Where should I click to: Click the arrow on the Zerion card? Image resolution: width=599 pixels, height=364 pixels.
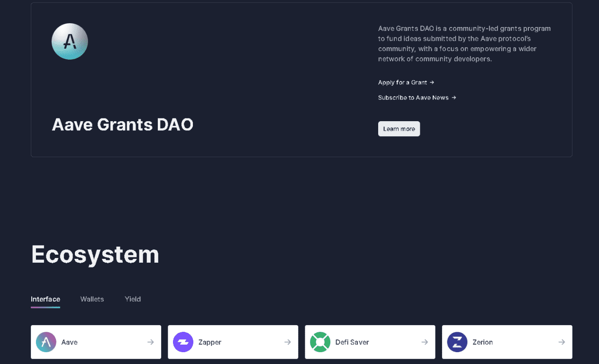pos(562,342)
